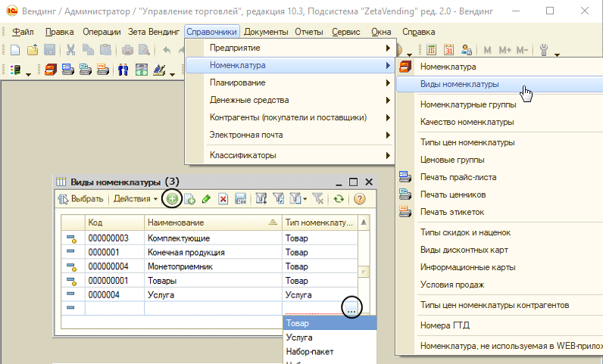Click the M memory button

click(x=487, y=50)
